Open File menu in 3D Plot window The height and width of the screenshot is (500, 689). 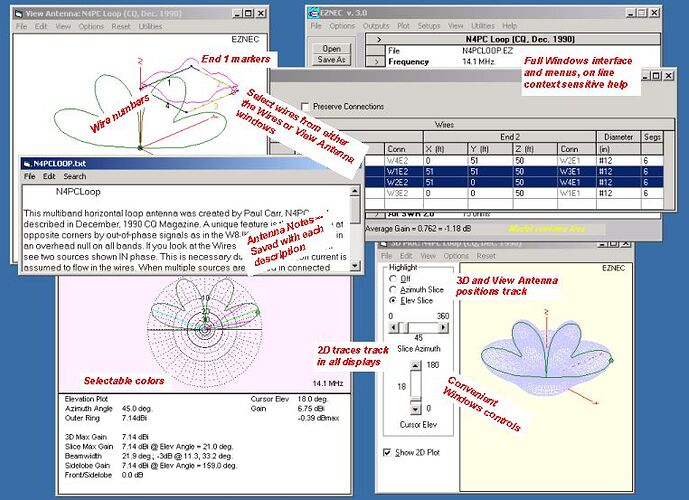point(386,256)
